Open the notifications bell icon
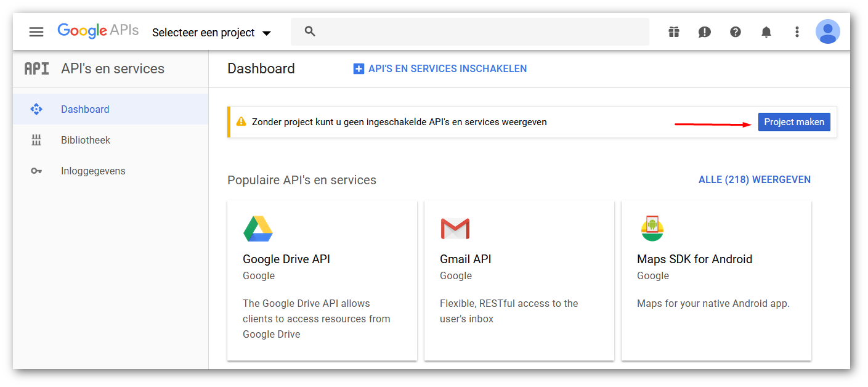The image size is (868, 387). [766, 32]
